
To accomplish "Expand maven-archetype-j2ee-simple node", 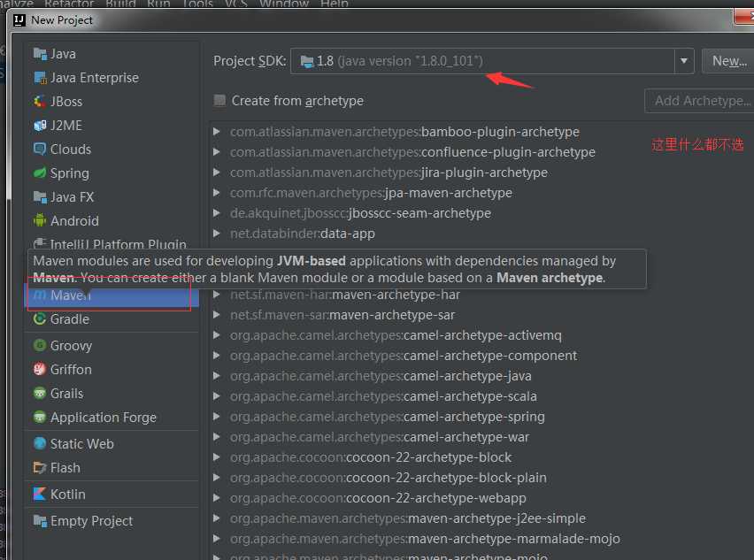I will pos(217,518).
